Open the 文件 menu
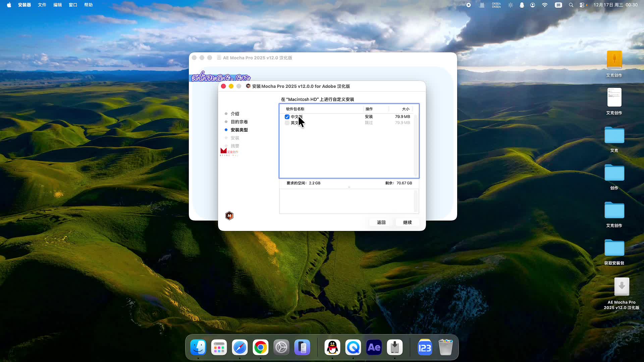The image size is (644, 362). [42, 5]
